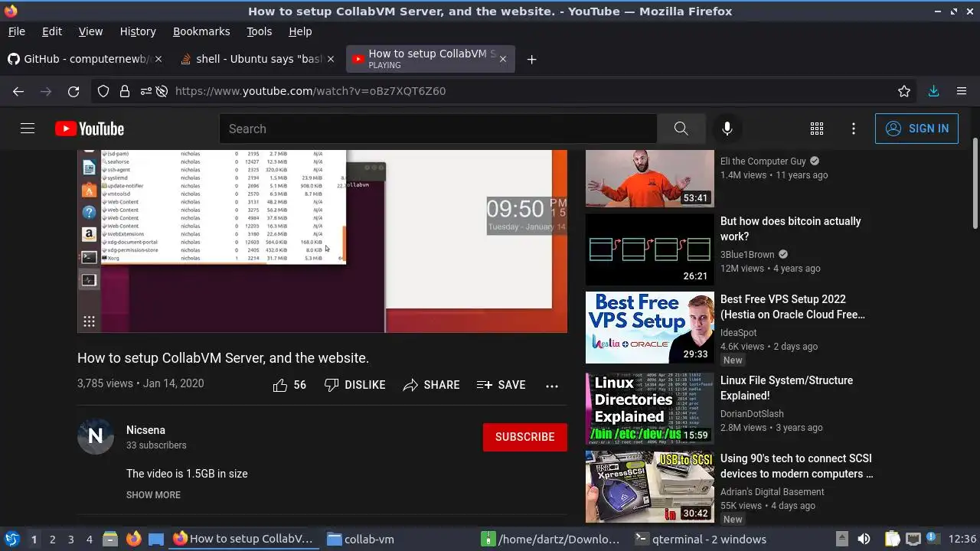Start voice search with the microphone
This screenshot has height=551, width=980.
(727, 129)
